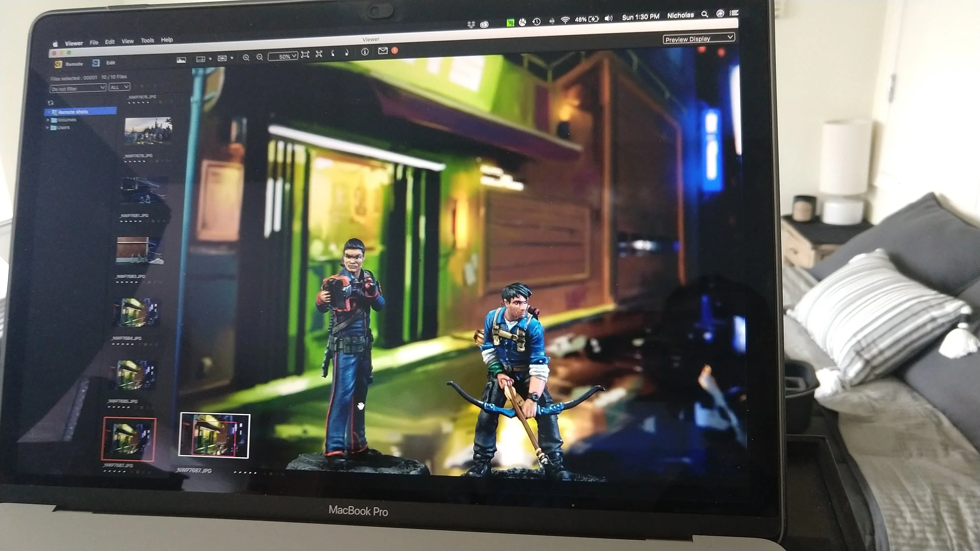Open the Do not filter dropdown
The image size is (980, 551).
pos(78,89)
